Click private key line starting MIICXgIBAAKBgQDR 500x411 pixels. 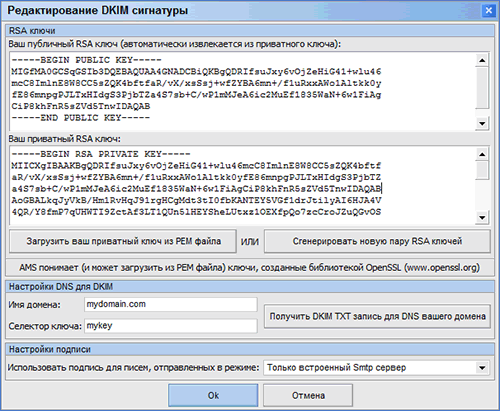196,166
